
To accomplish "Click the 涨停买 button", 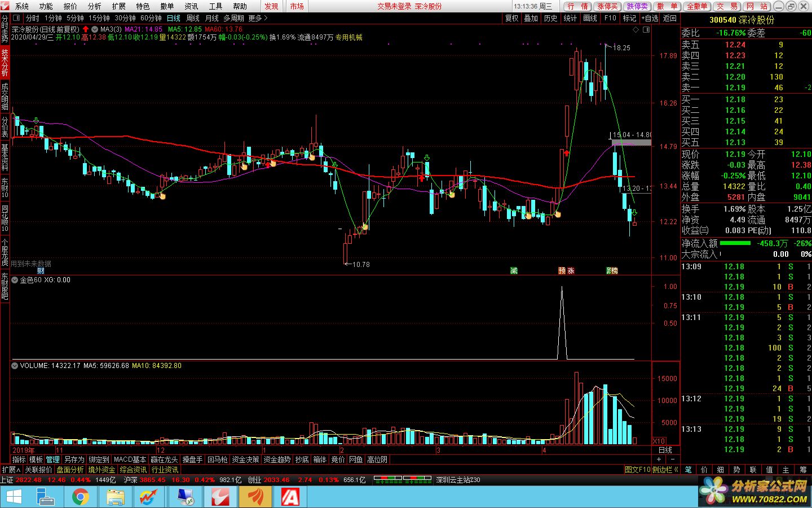I will (608, 6).
